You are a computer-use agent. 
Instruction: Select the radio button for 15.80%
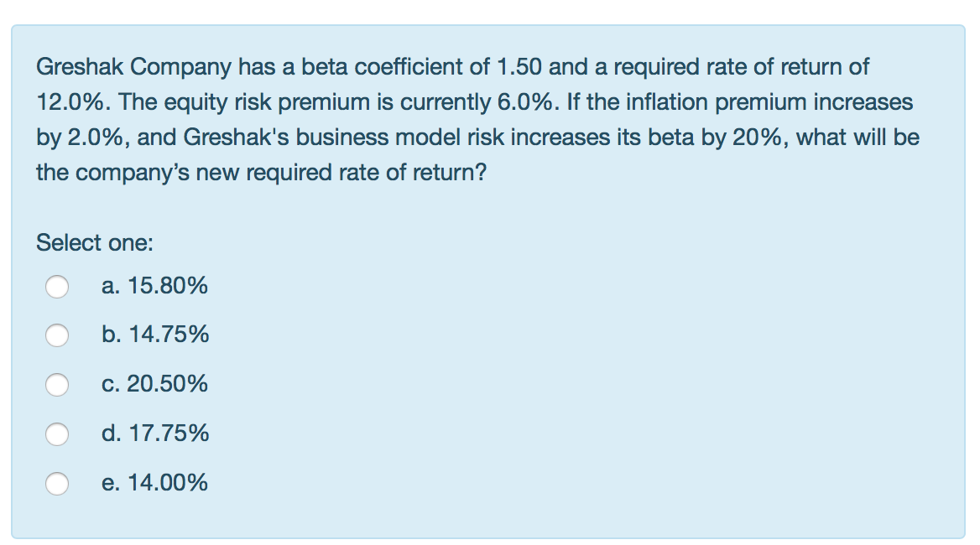click(57, 287)
